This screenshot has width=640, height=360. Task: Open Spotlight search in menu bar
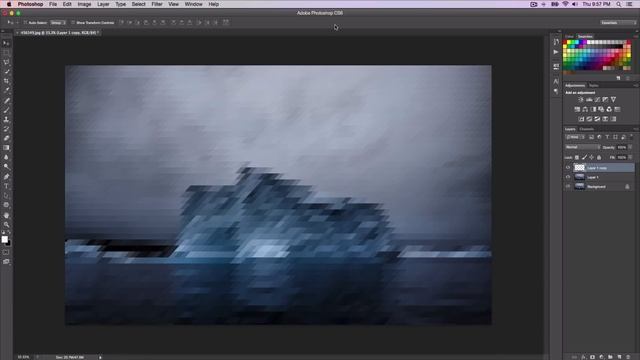[x=619, y=4]
